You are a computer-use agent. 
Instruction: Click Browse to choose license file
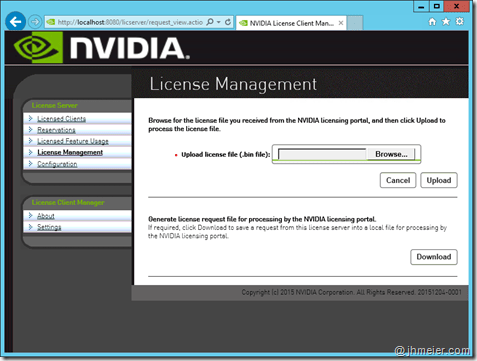click(x=391, y=154)
